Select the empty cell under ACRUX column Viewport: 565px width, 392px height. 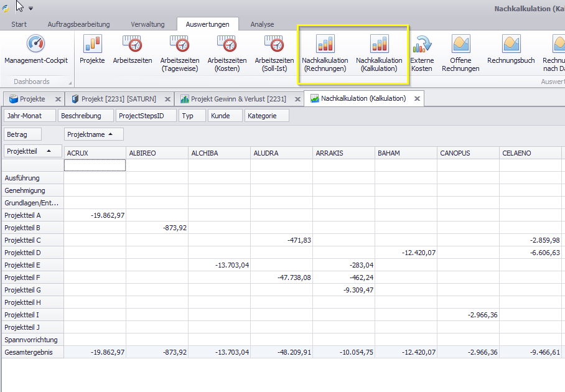[95, 165]
